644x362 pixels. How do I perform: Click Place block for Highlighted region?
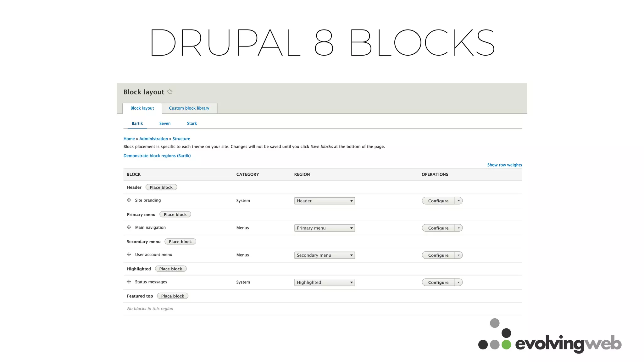(x=171, y=269)
